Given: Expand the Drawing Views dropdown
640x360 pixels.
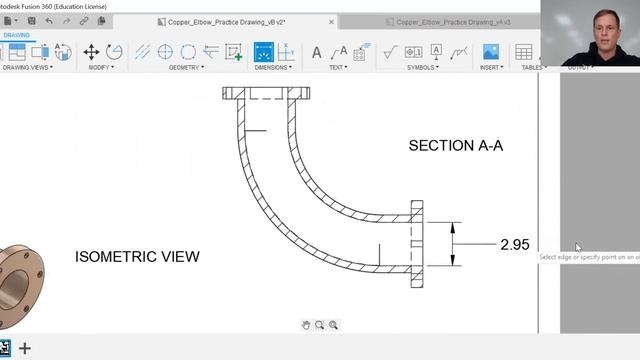Looking at the screenshot, I should pyautogui.click(x=28, y=67).
